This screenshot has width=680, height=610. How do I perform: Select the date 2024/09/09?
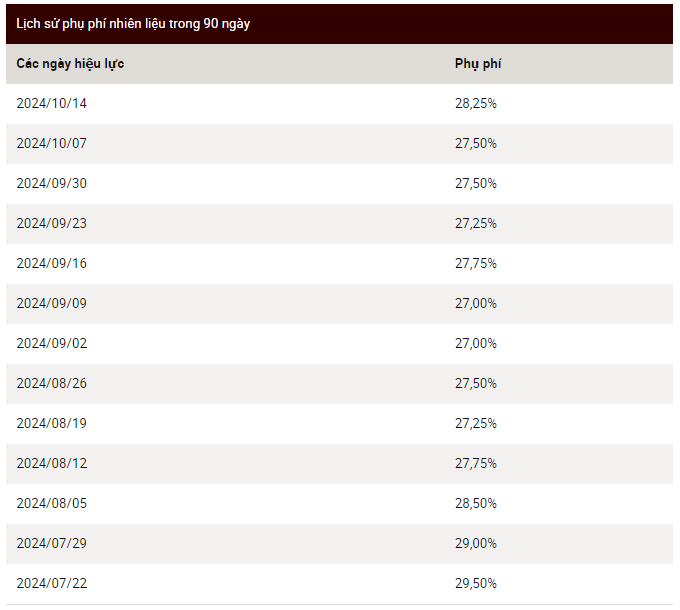click(52, 303)
